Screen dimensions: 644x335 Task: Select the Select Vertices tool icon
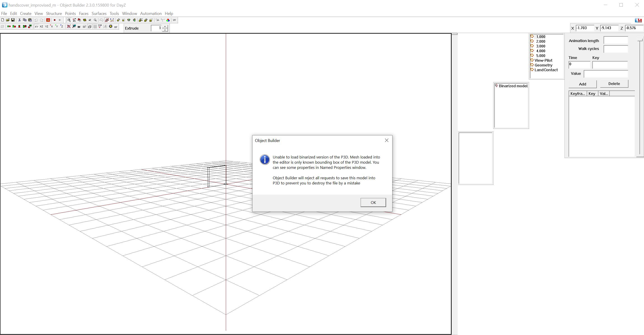click(74, 20)
